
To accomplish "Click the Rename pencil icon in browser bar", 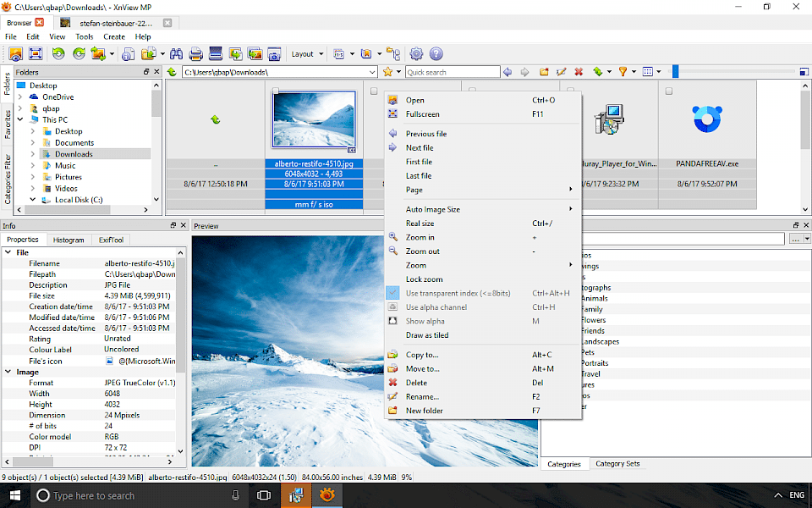I will pos(561,72).
